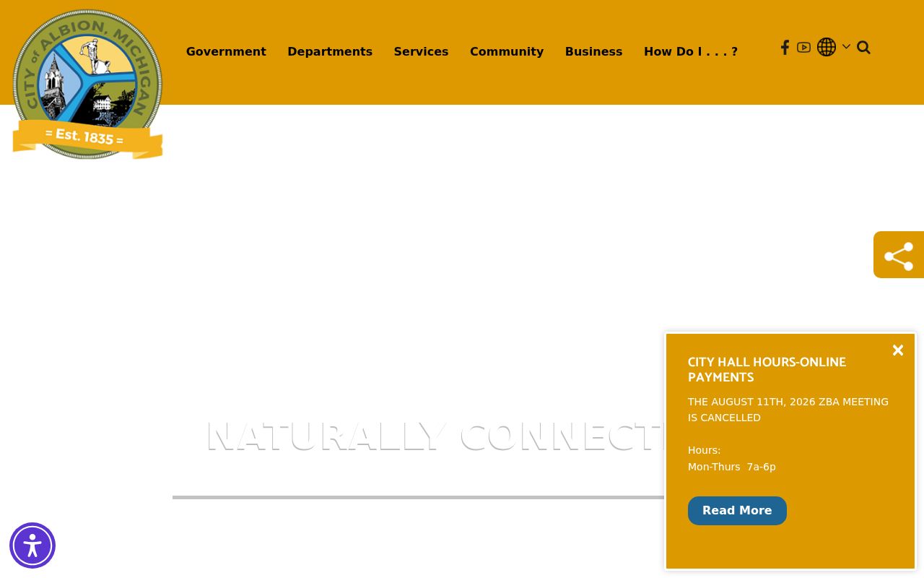Click the Naturally Connected banner headline
924x578 pixels.
tap(435, 436)
